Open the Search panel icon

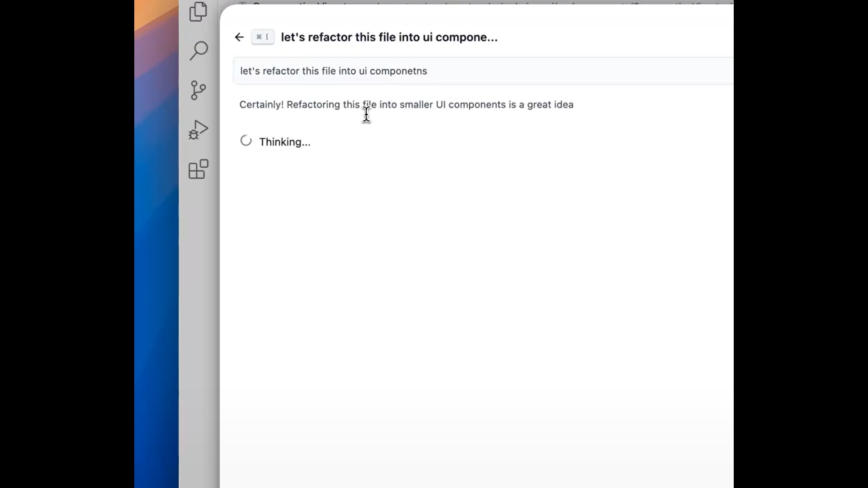click(x=198, y=51)
